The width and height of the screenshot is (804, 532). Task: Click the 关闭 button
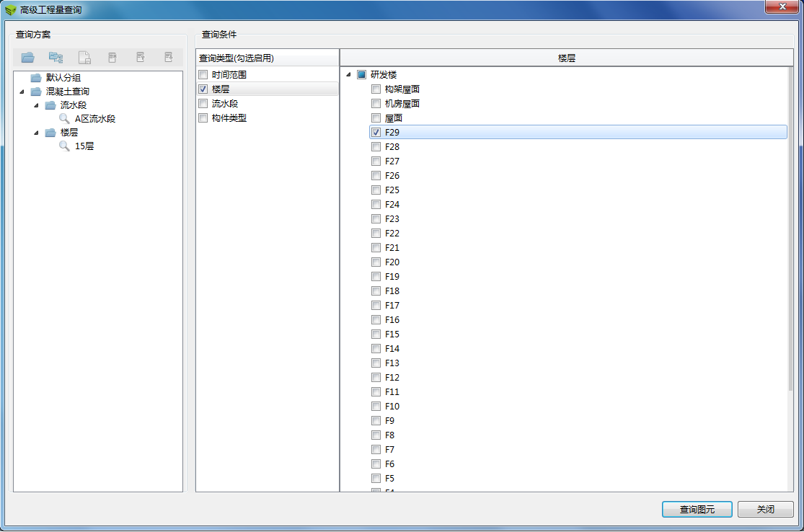pos(766,510)
